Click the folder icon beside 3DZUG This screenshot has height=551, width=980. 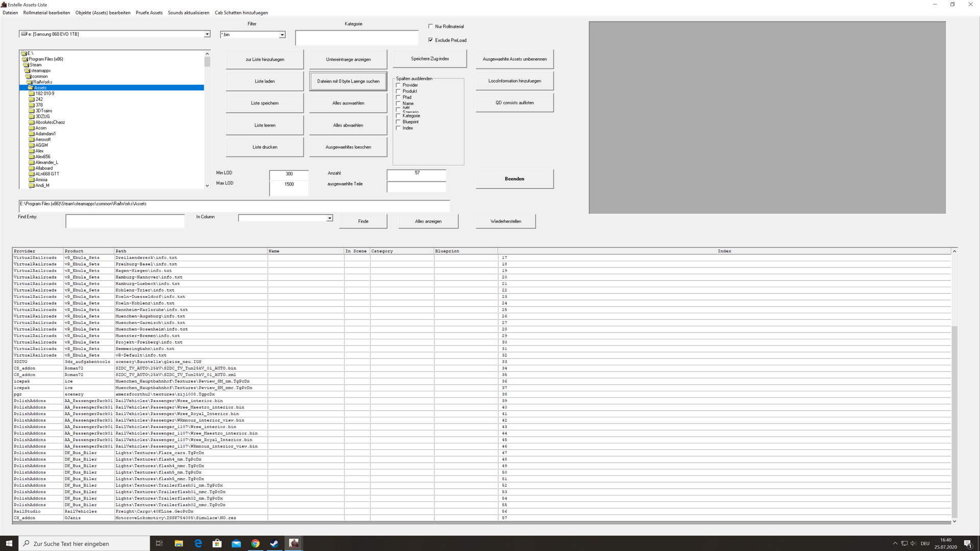click(32, 116)
